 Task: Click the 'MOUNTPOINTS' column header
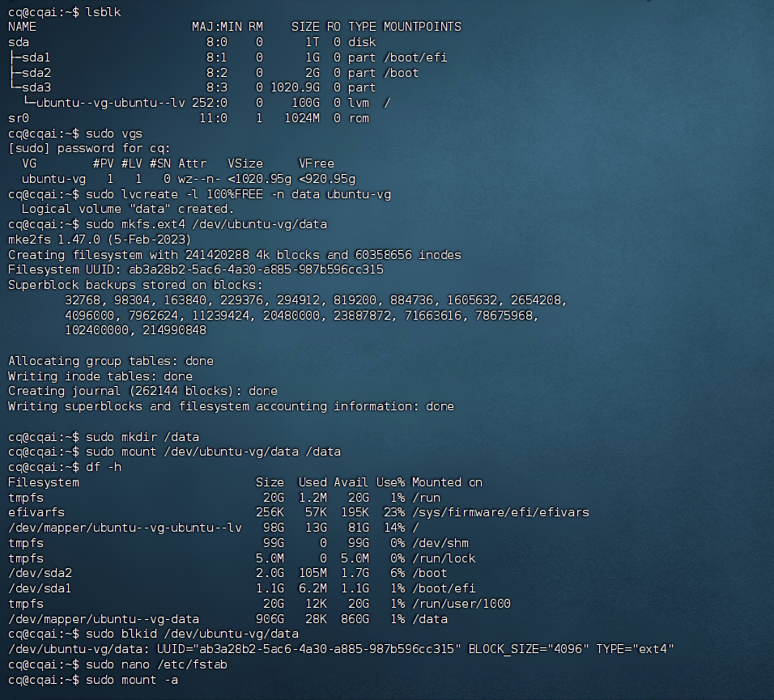click(x=423, y=28)
